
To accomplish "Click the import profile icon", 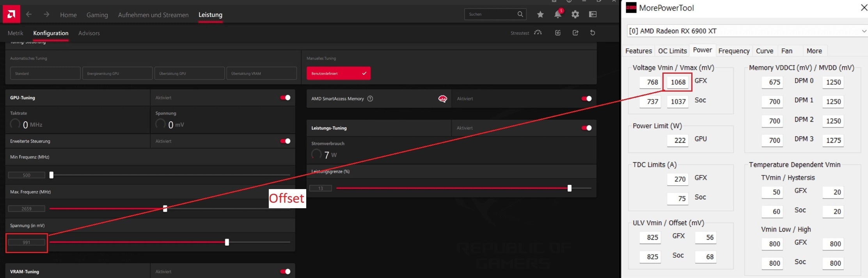I will point(558,33).
